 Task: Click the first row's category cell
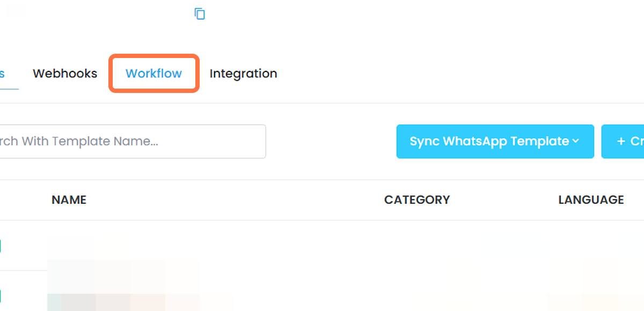417,247
